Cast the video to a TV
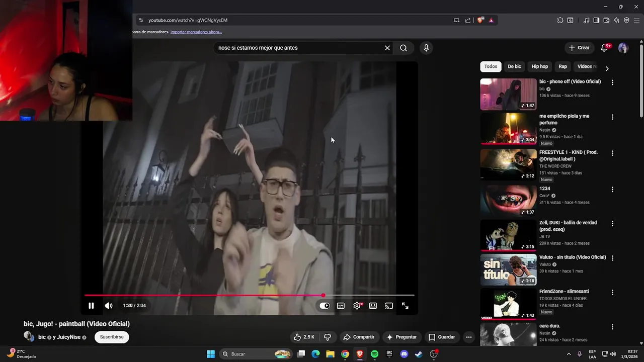 point(389,306)
